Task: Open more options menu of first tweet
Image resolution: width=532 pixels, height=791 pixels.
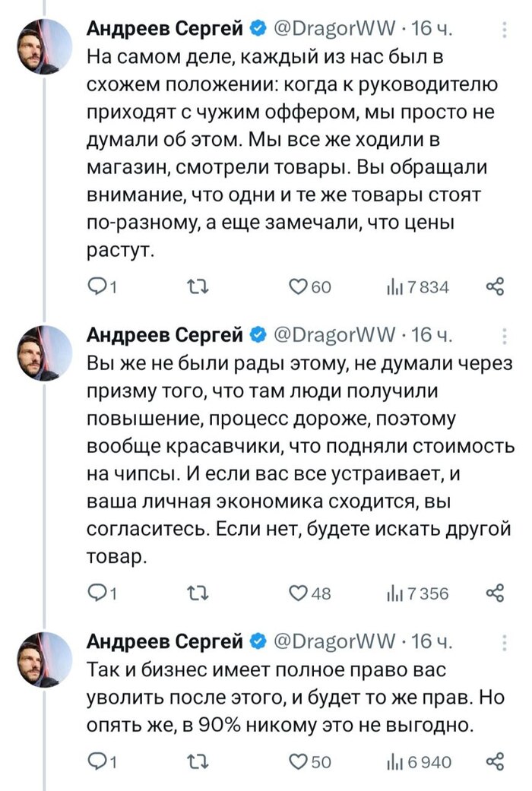Action: pyautogui.click(x=506, y=30)
